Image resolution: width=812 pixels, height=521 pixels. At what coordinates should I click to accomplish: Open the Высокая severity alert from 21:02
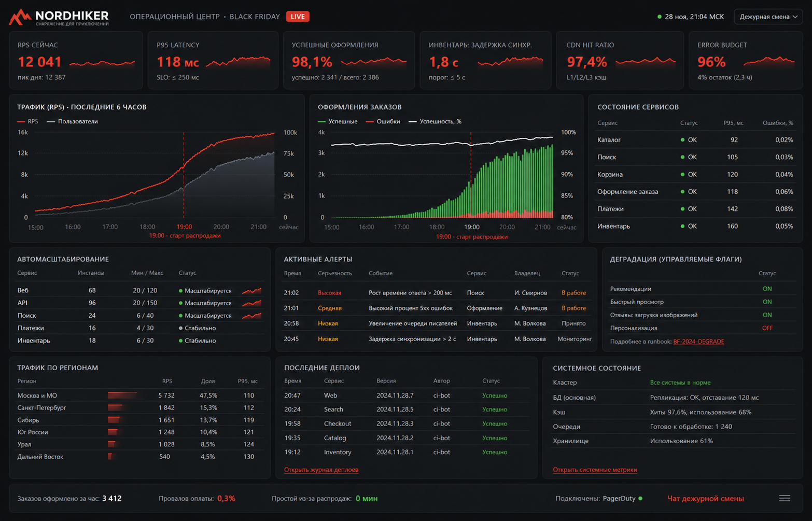[x=437, y=293]
